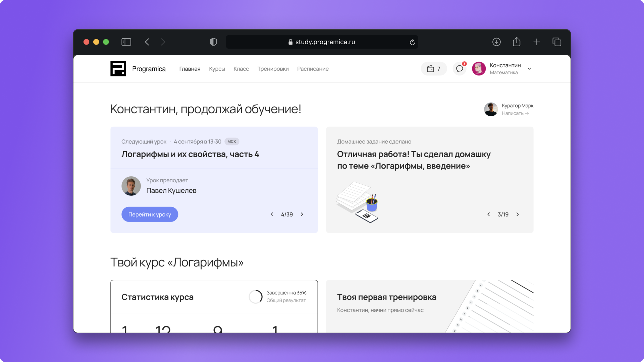Click the Programica logo icon
Image resolution: width=644 pixels, height=362 pixels.
(x=118, y=69)
